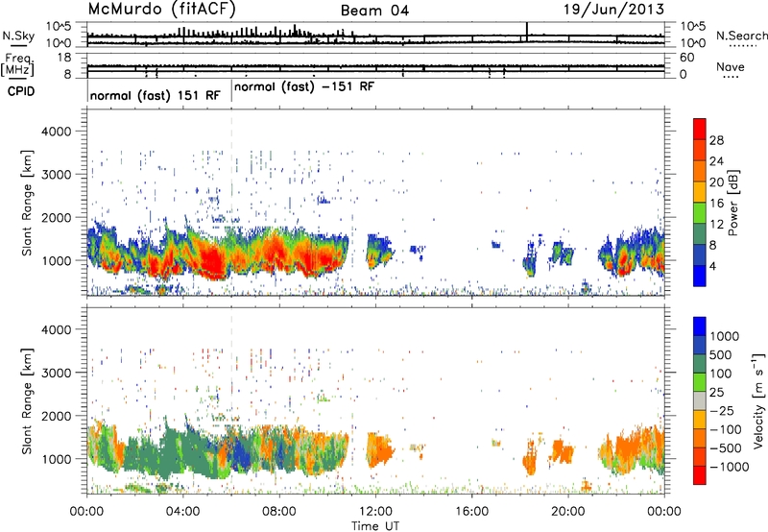
Task: Click the yellow 16-20 dB Power swatch
Action: 700,191
